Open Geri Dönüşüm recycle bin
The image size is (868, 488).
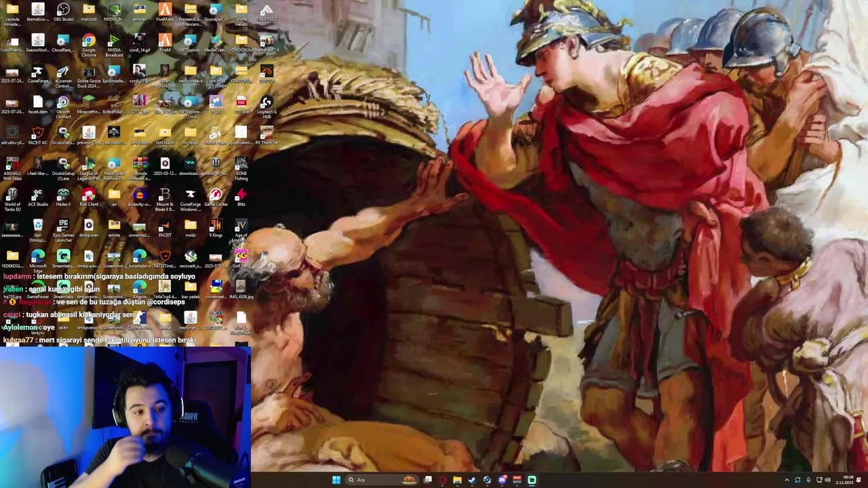click(x=37, y=230)
